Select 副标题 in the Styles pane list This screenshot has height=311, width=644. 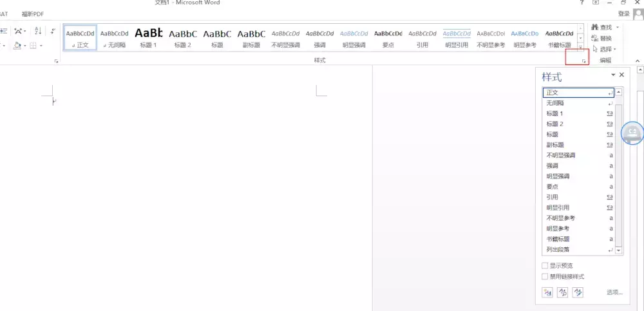(x=579, y=145)
